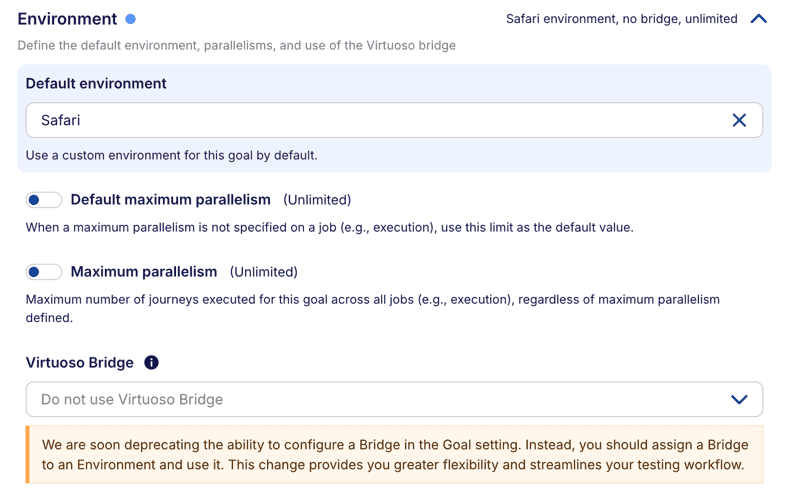Click the Environment section heading
This screenshot has width=789, height=502.
[x=67, y=19]
